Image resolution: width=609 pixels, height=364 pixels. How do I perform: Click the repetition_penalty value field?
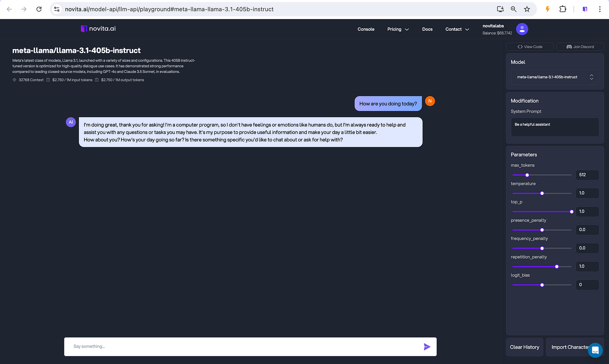tap(587, 266)
